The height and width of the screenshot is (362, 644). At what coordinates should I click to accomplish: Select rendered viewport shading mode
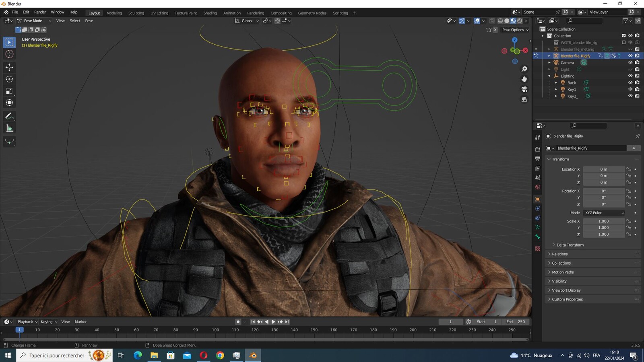(520, 21)
